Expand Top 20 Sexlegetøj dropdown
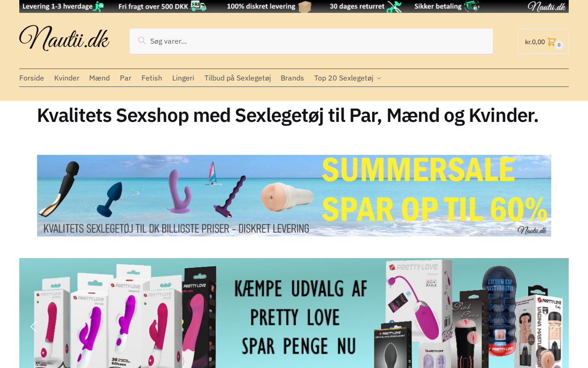 tap(348, 78)
